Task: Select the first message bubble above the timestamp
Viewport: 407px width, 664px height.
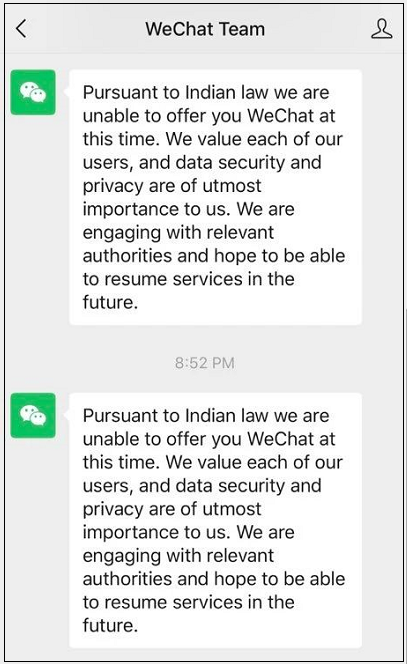Action: tap(216, 197)
